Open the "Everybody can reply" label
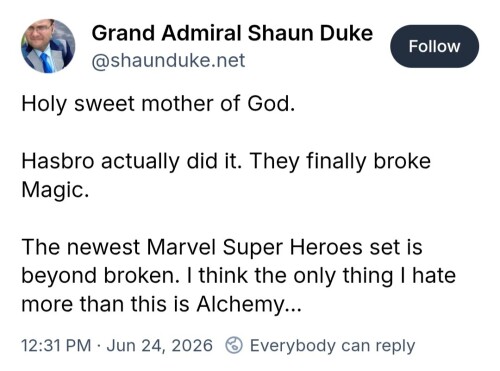This screenshot has height=371, width=500. (332, 346)
